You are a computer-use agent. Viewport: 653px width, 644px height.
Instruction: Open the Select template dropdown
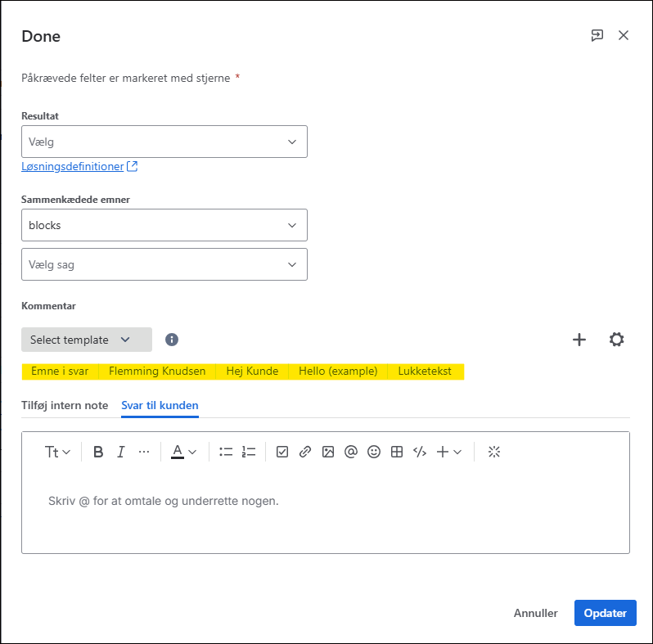(87, 340)
